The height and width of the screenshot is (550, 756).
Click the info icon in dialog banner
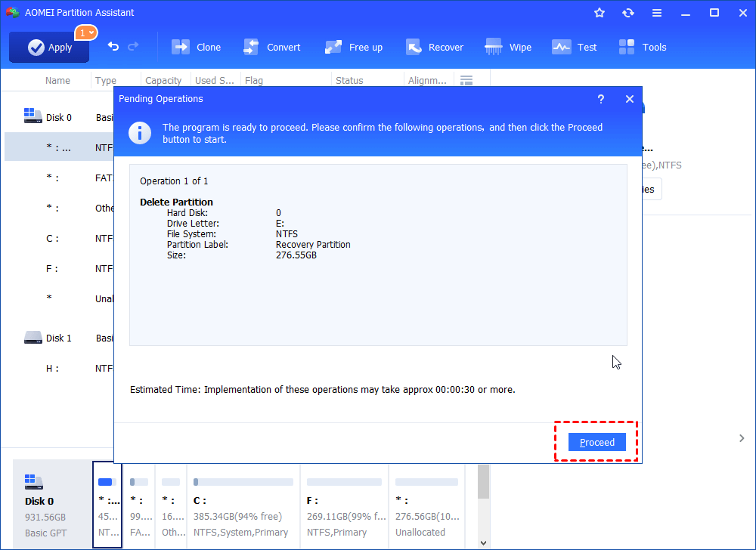click(x=140, y=133)
